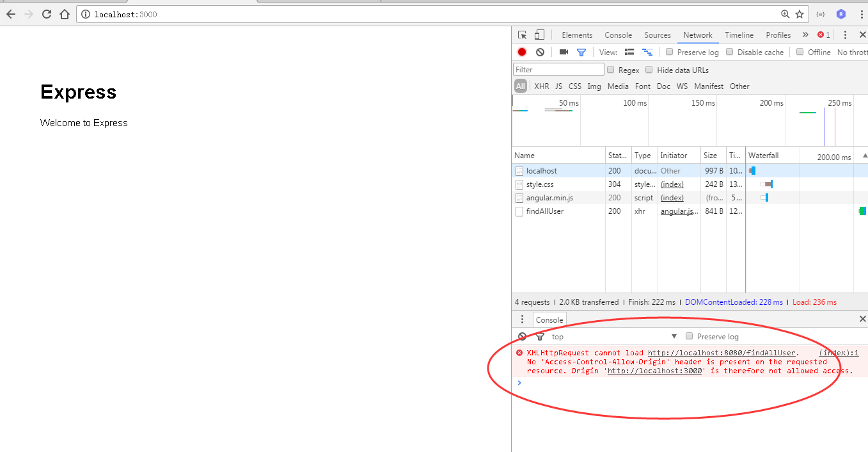Toggle the network filter funnel
Viewport: 868px width, 452px height.
pyautogui.click(x=581, y=52)
